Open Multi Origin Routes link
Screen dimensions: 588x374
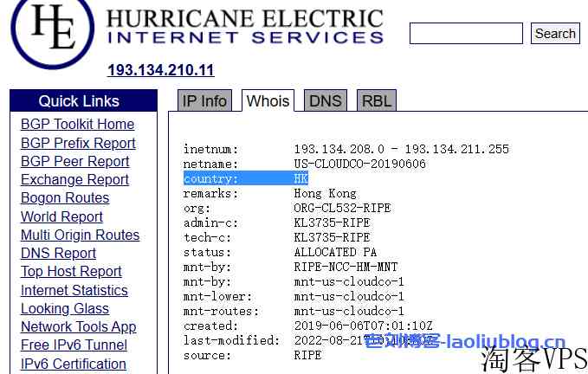tap(81, 235)
